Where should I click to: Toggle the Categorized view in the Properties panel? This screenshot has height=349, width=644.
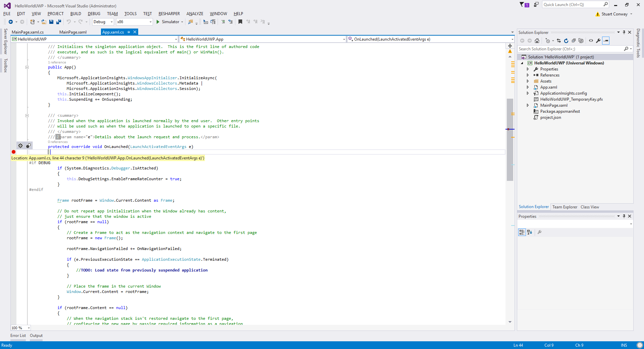(522, 232)
